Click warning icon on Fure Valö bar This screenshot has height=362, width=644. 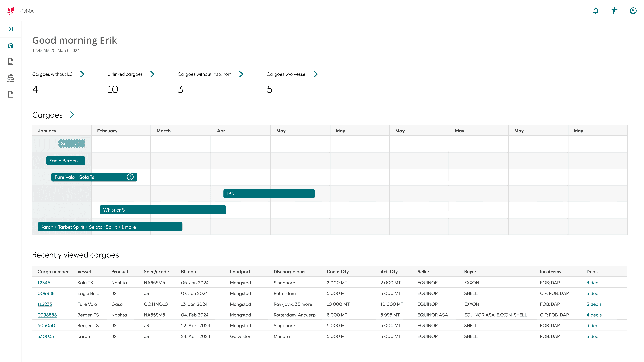point(130,177)
